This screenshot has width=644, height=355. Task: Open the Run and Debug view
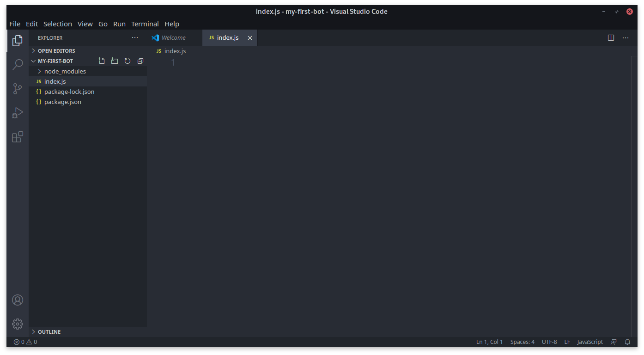[18, 113]
